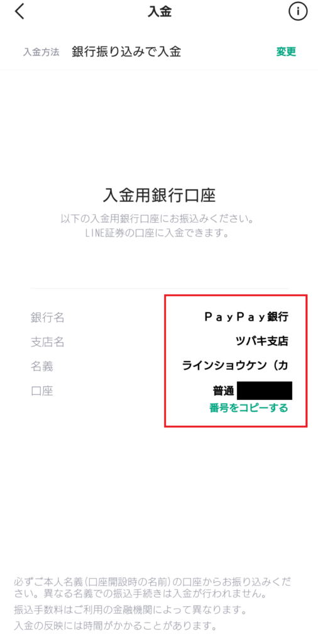The width and height of the screenshot is (318, 644).
Task: Select 銀行振り込みで入金 method text
Action: point(126,52)
